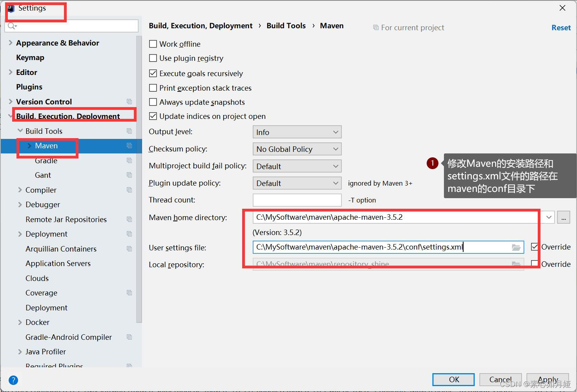This screenshot has height=392, width=577.
Task: Select Clouds in settings tree
Action: pyautogui.click(x=37, y=278)
